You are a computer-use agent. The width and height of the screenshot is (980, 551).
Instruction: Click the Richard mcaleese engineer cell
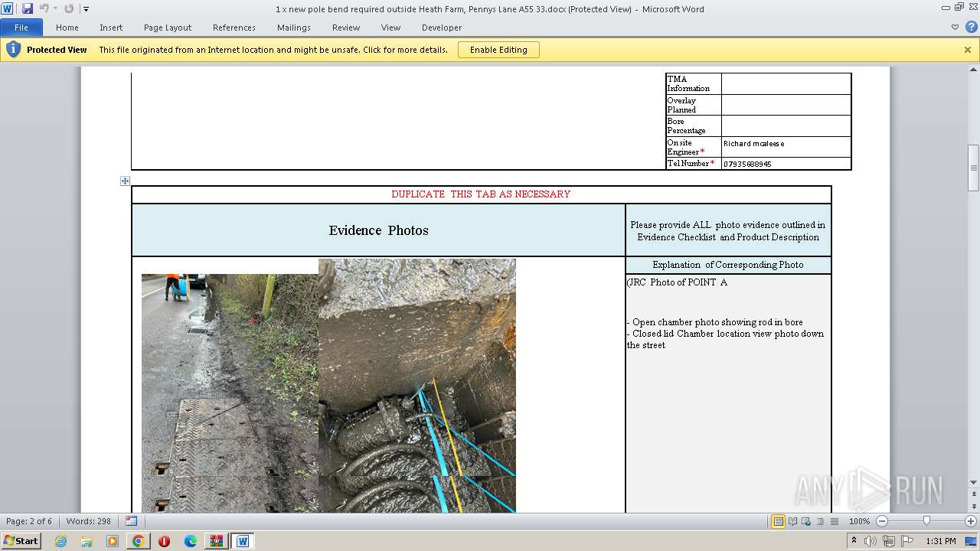pyautogui.click(x=786, y=146)
